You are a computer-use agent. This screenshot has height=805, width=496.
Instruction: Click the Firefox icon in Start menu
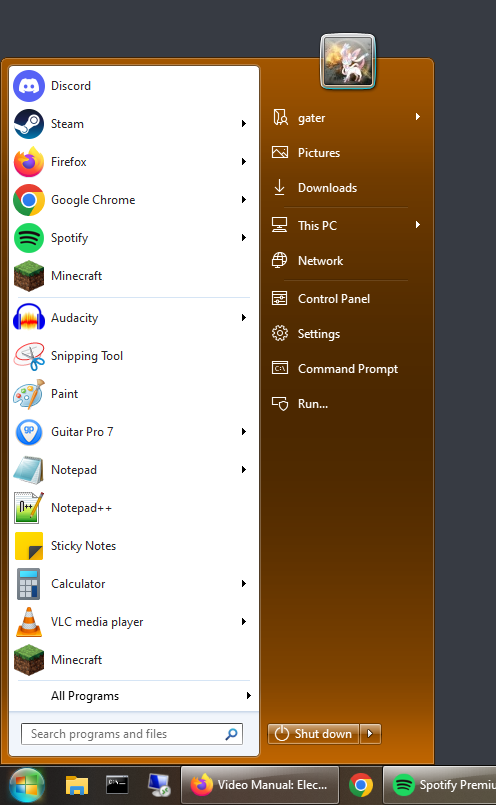pyautogui.click(x=29, y=162)
